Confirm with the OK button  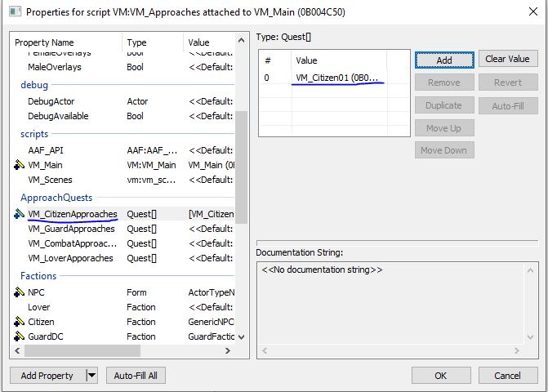441,376
